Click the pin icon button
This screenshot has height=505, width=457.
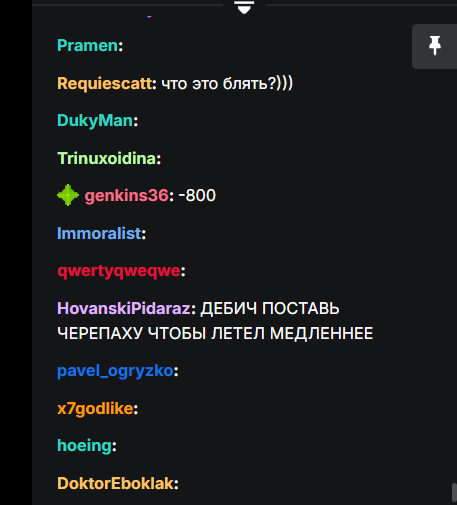pos(434,46)
